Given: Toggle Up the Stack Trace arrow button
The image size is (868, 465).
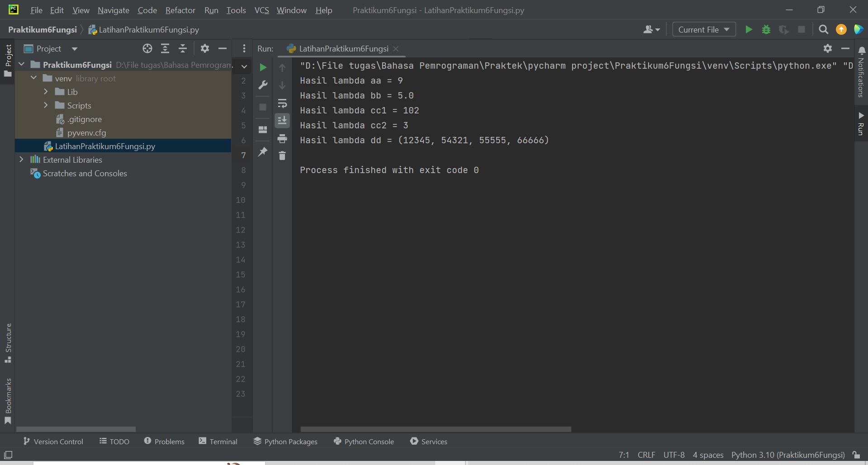Looking at the screenshot, I should [x=283, y=67].
